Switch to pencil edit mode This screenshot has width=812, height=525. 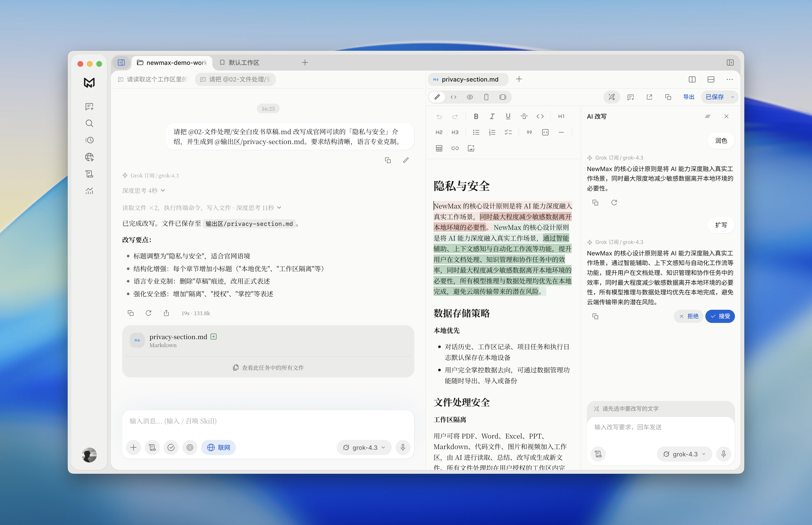click(x=437, y=97)
